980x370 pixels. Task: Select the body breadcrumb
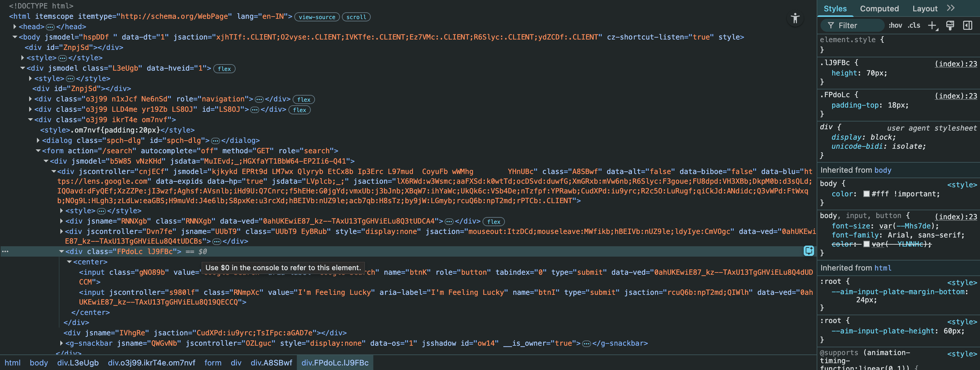39,363
